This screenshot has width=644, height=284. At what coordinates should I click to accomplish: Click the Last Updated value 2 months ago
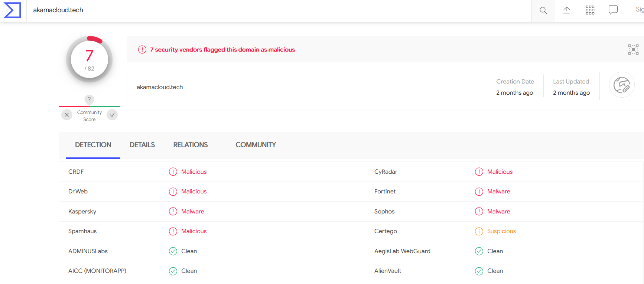coord(571,93)
